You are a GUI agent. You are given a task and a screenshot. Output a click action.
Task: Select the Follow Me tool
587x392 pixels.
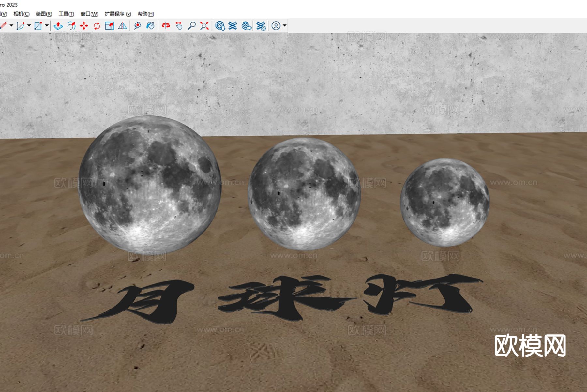tap(71, 25)
